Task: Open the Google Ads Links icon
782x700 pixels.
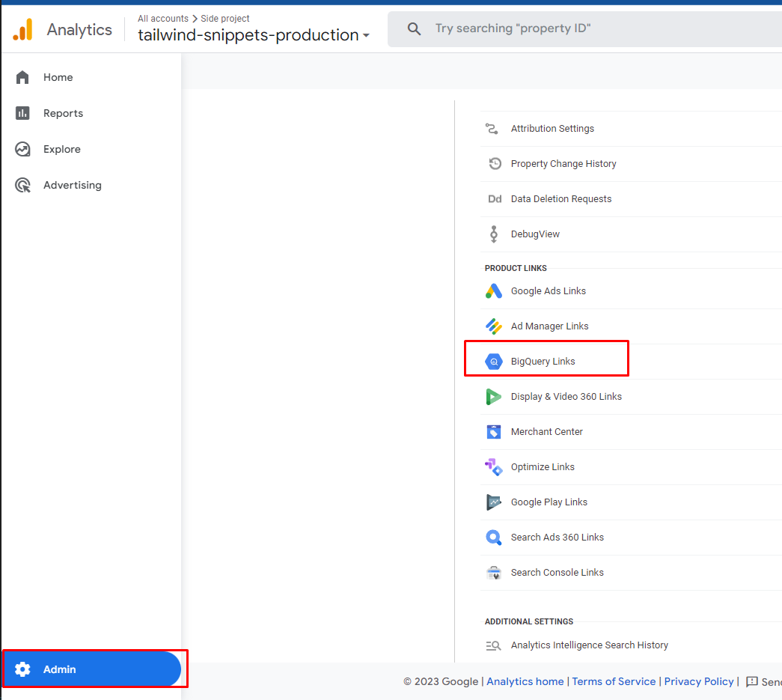Action: [493, 291]
